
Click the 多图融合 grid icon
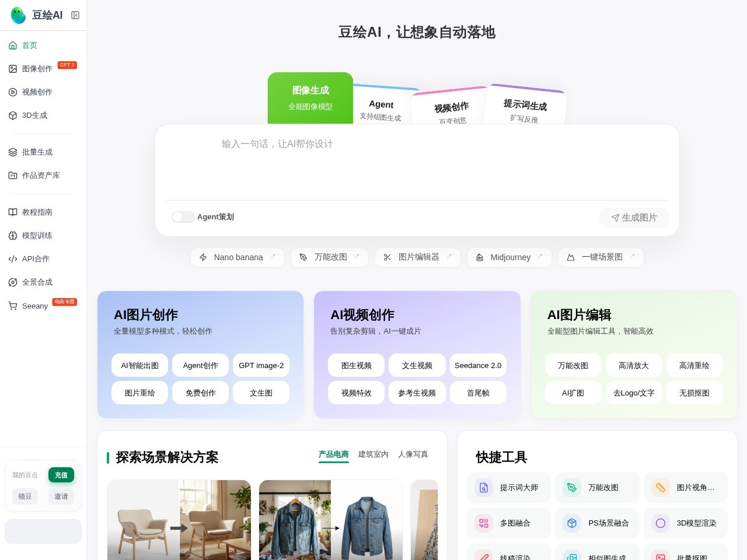[484, 523]
